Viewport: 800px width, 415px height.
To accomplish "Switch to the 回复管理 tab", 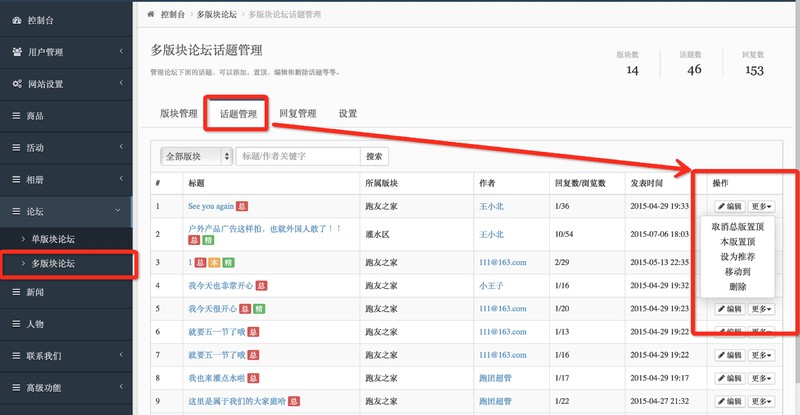I will [297, 114].
